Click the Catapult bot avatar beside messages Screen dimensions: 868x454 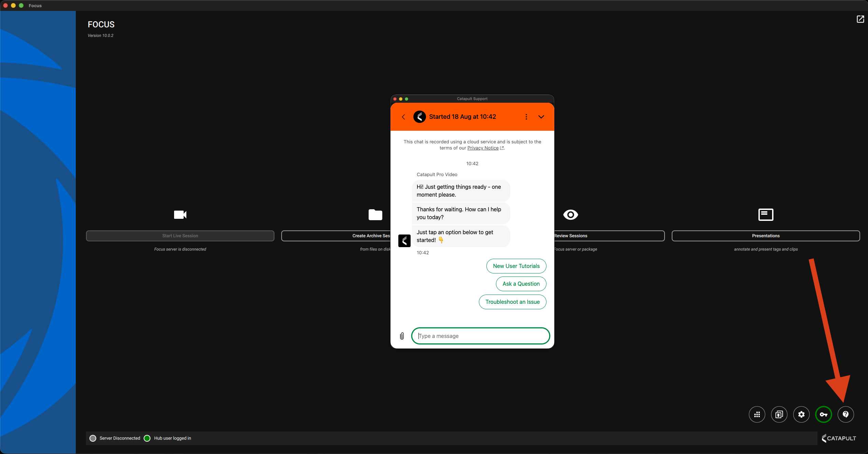[x=404, y=241]
